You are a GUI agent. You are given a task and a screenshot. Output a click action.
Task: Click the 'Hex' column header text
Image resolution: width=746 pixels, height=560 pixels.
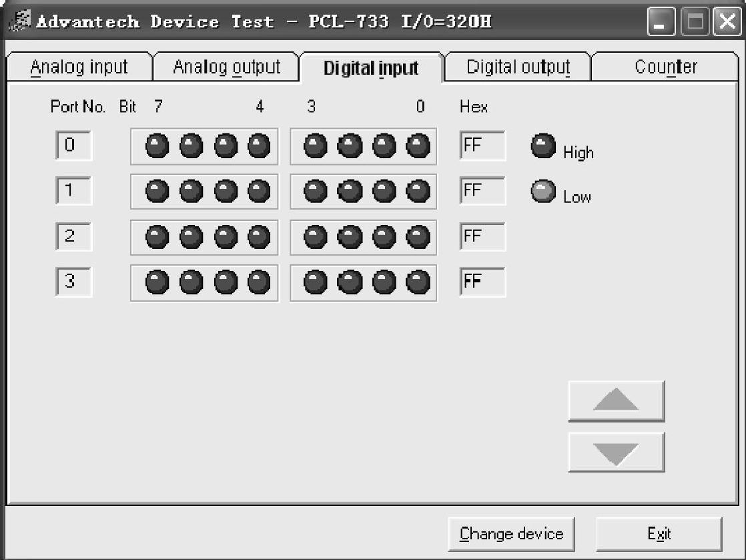point(474,107)
